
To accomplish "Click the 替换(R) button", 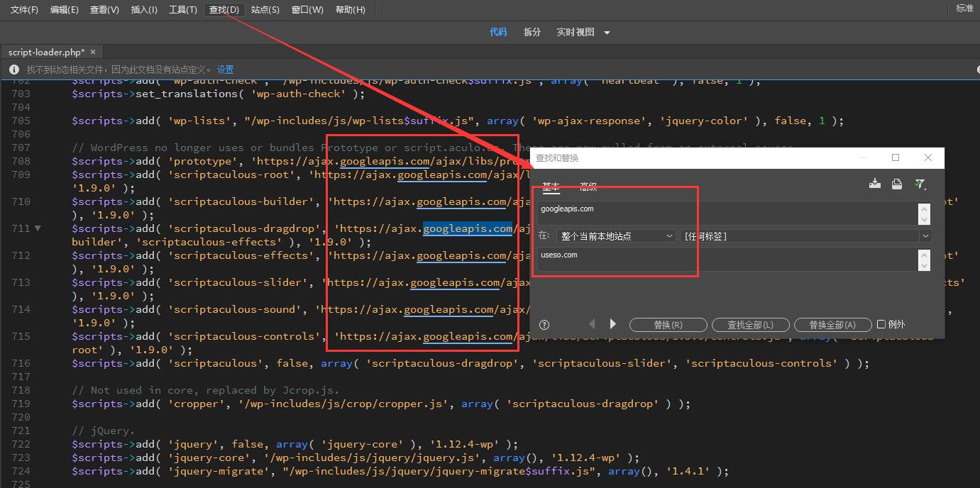I will pyautogui.click(x=668, y=325).
